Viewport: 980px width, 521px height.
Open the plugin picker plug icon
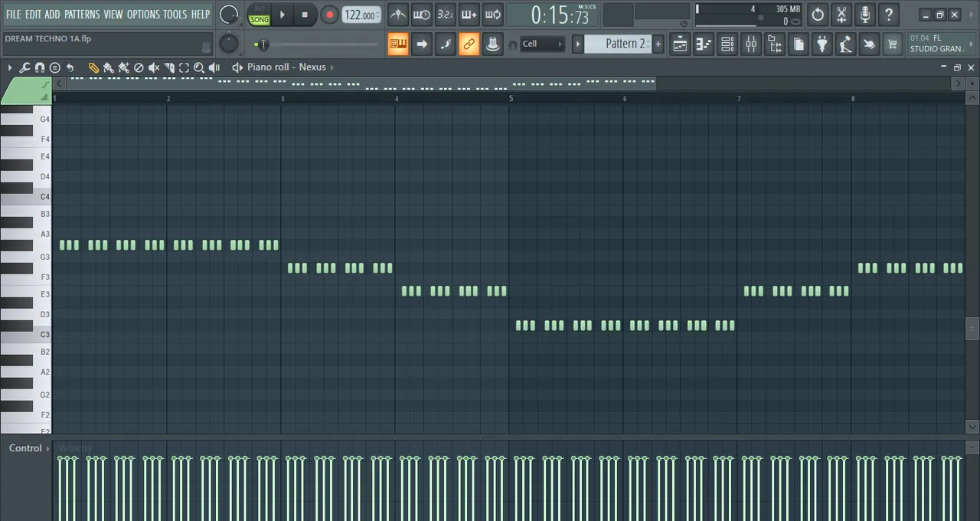pos(822,44)
